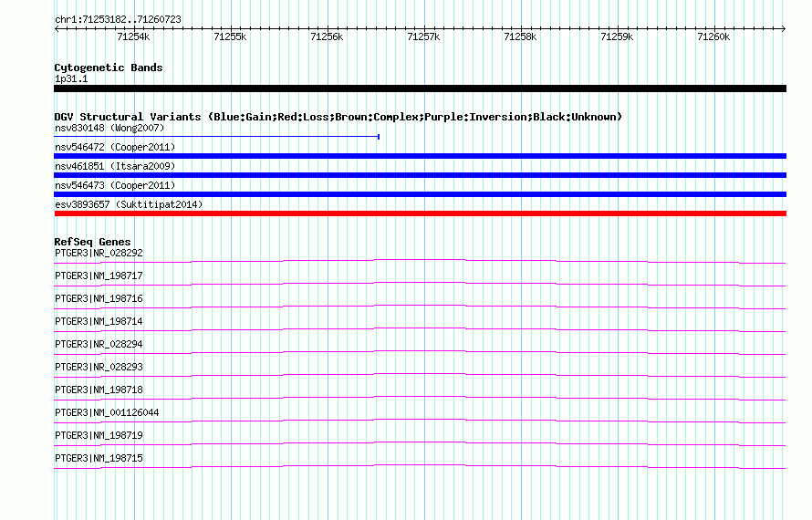Click the 71259k ruler tick label
The height and width of the screenshot is (520, 812).
pos(617,36)
